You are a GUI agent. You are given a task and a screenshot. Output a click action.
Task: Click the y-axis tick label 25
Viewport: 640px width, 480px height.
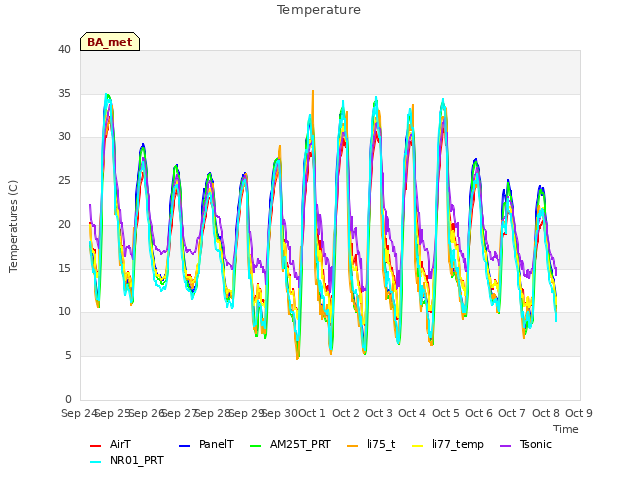tap(64, 180)
